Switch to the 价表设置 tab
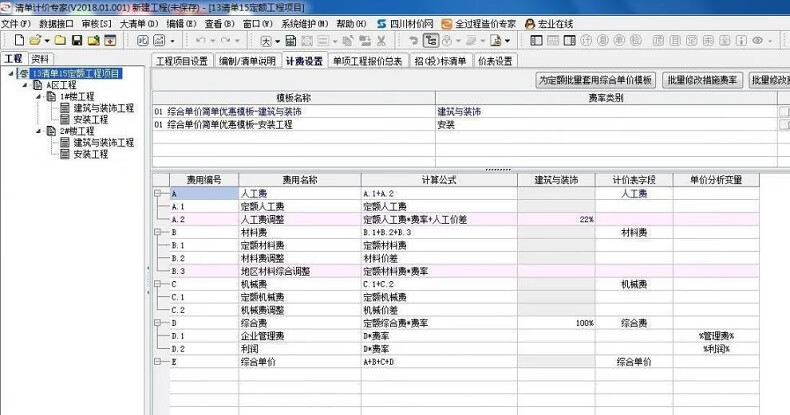 pos(495,61)
